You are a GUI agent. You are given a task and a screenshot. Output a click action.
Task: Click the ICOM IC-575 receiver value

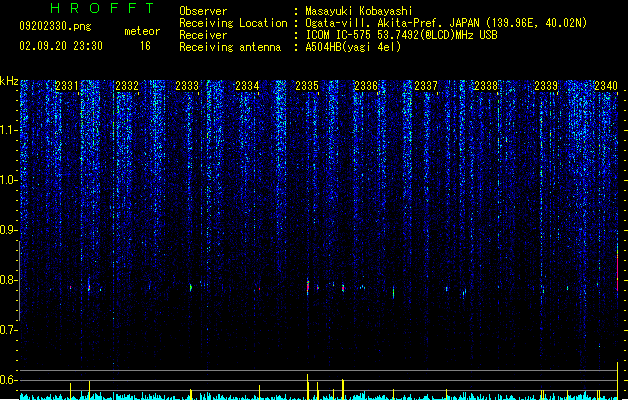(401, 35)
